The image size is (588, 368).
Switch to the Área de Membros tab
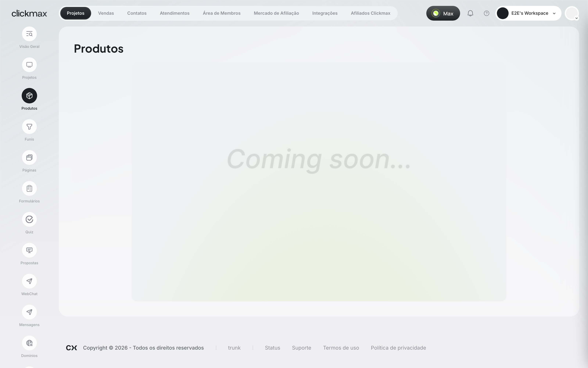coord(222,13)
